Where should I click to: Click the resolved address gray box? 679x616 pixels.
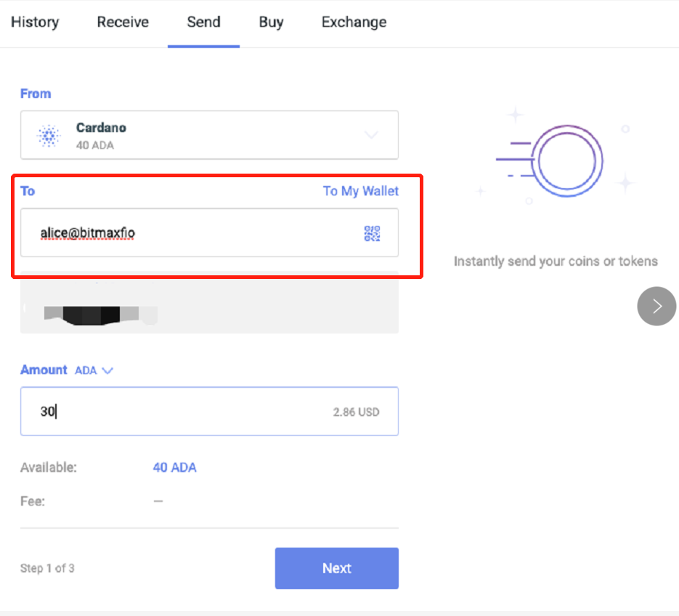click(209, 303)
